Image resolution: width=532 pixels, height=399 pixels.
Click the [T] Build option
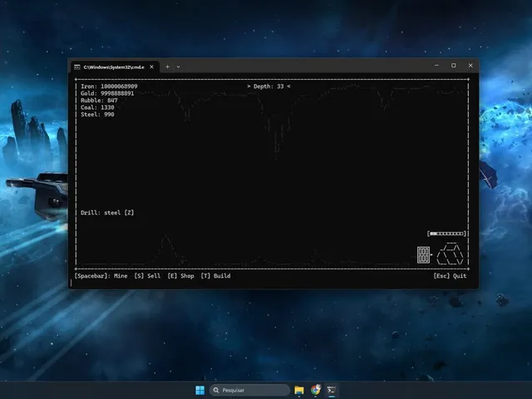tap(215, 276)
